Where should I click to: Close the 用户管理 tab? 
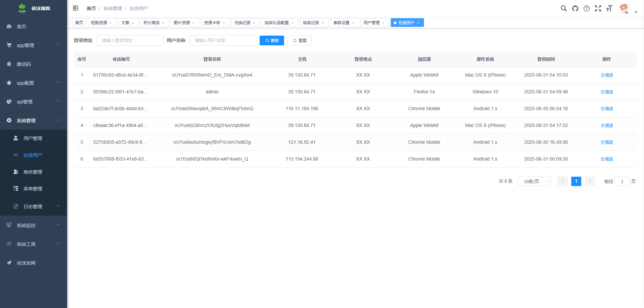[x=383, y=23]
